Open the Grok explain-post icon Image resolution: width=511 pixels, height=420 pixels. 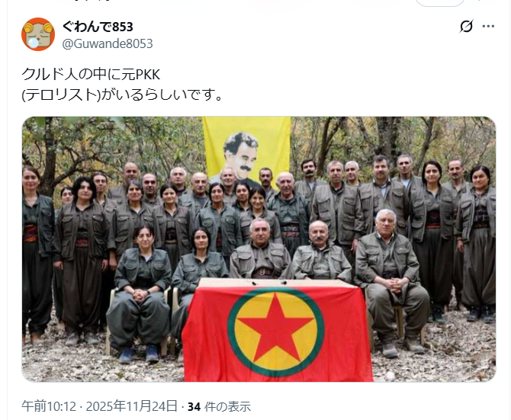[466, 27]
